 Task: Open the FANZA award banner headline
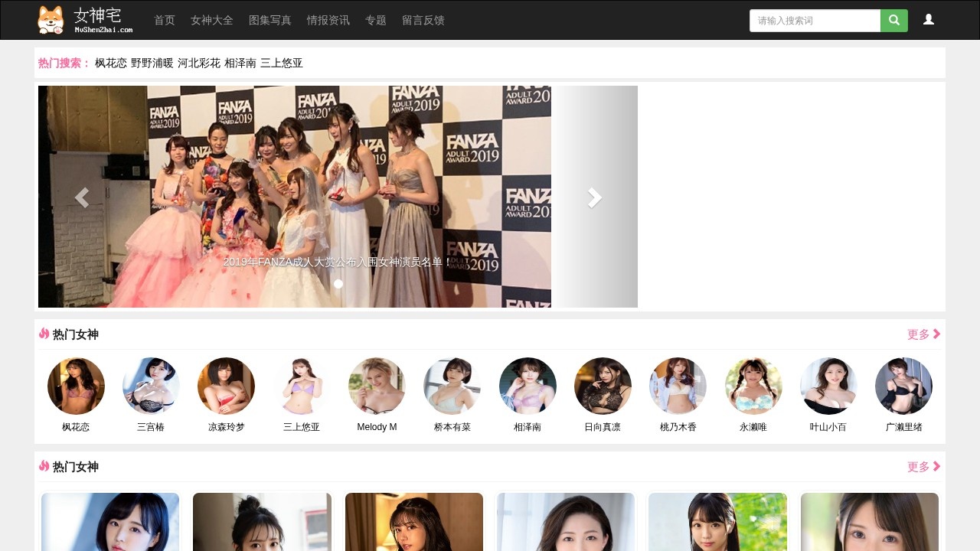[338, 262]
